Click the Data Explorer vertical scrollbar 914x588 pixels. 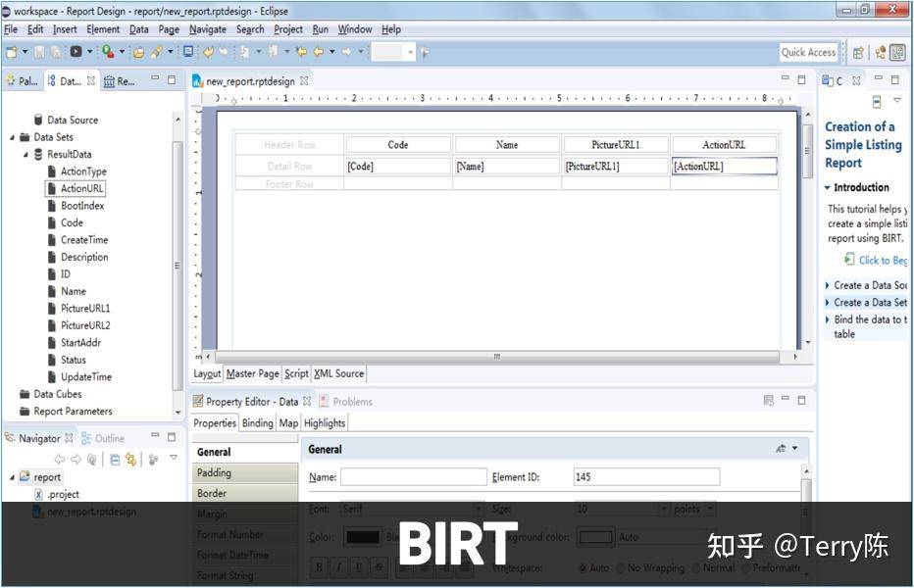pos(178,266)
